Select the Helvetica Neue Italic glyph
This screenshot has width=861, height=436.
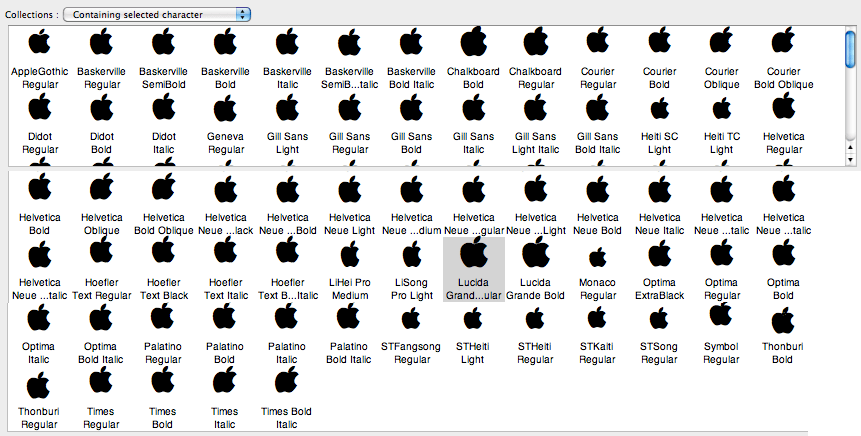[x=659, y=190]
